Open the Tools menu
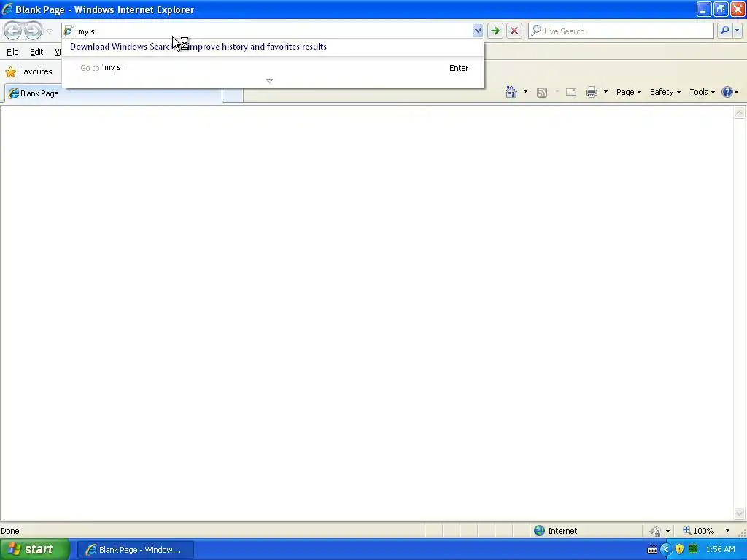Viewport: 747px width, 560px height. point(702,93)
